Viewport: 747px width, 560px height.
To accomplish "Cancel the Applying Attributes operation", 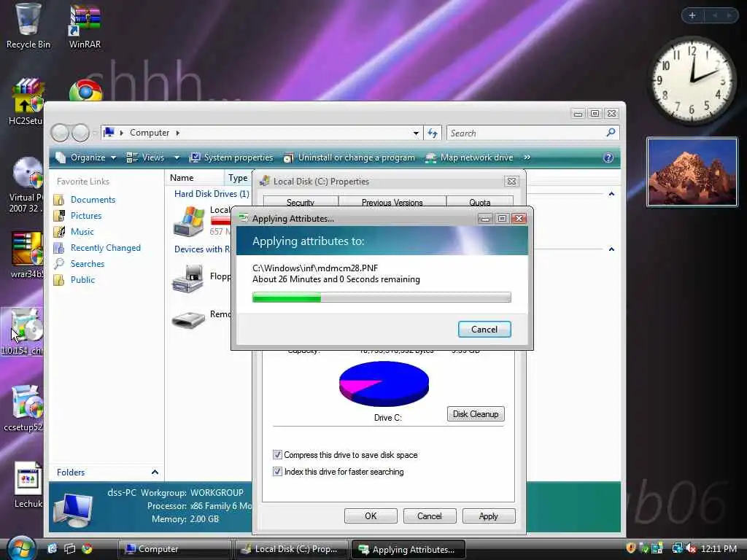I will [484, 329].
